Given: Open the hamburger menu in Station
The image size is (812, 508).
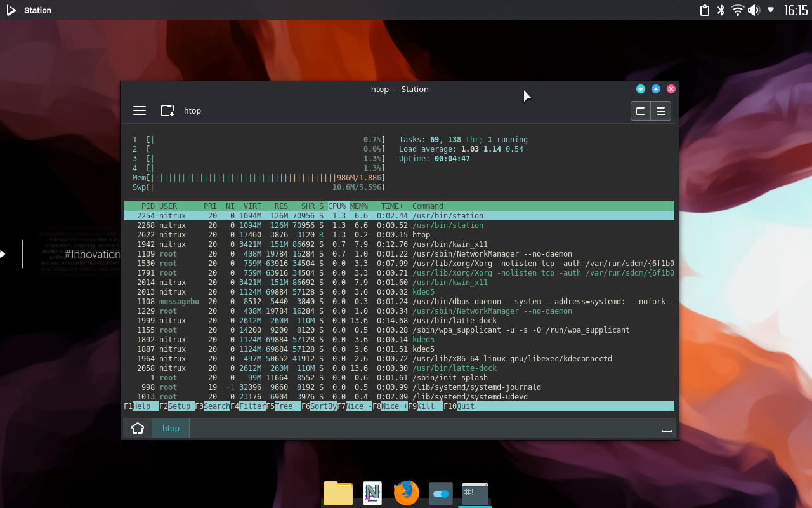Looking at the screenshot, I should (140, 110).
